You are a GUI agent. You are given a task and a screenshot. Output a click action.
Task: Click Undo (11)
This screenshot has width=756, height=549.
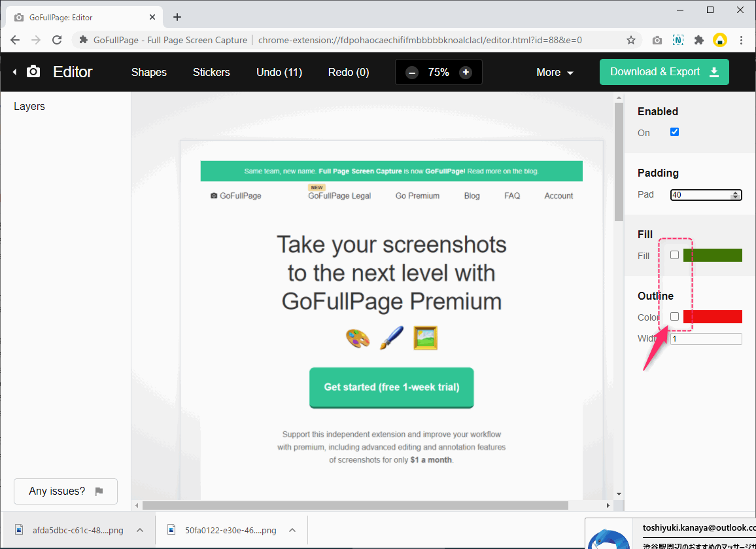(279, 73)
